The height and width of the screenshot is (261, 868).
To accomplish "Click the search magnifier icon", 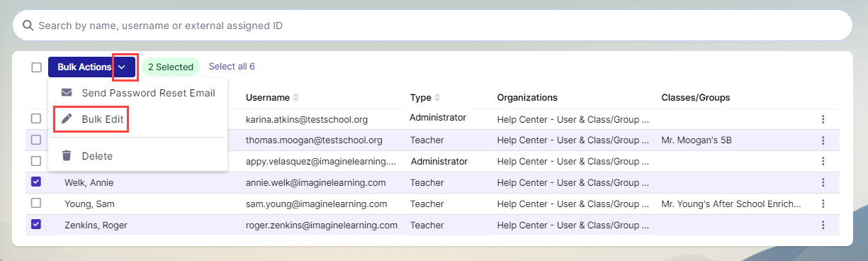I will 28,26.
